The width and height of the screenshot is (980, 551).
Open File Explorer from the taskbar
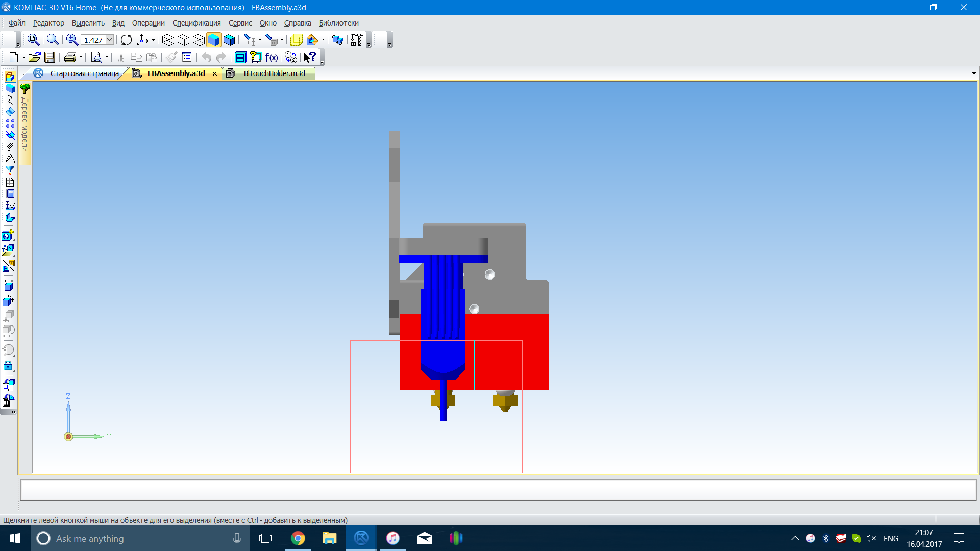[330, 538]
